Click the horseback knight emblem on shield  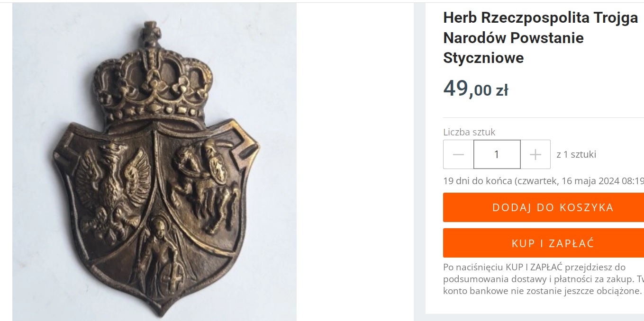pos(205,178)
